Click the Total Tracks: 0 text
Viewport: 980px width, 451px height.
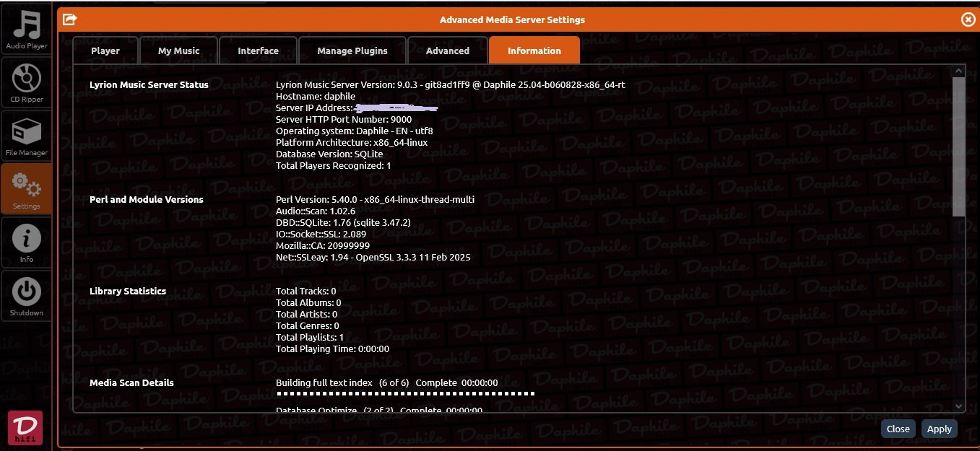(x=306, y=291)
